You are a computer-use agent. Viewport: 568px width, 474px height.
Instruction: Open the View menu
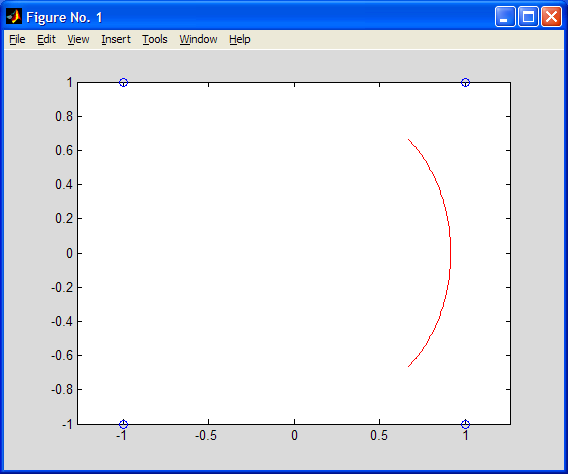(x=78, y=39)
